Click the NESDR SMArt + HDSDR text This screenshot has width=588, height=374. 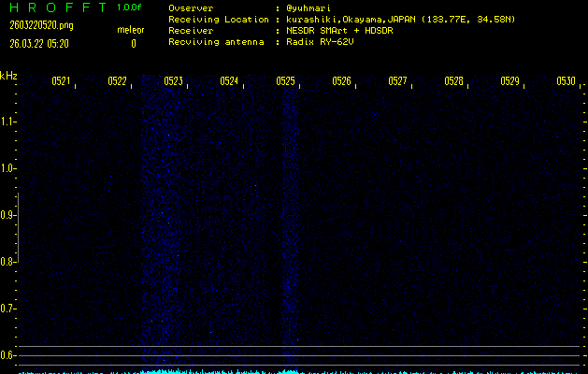tap(339, 30)
